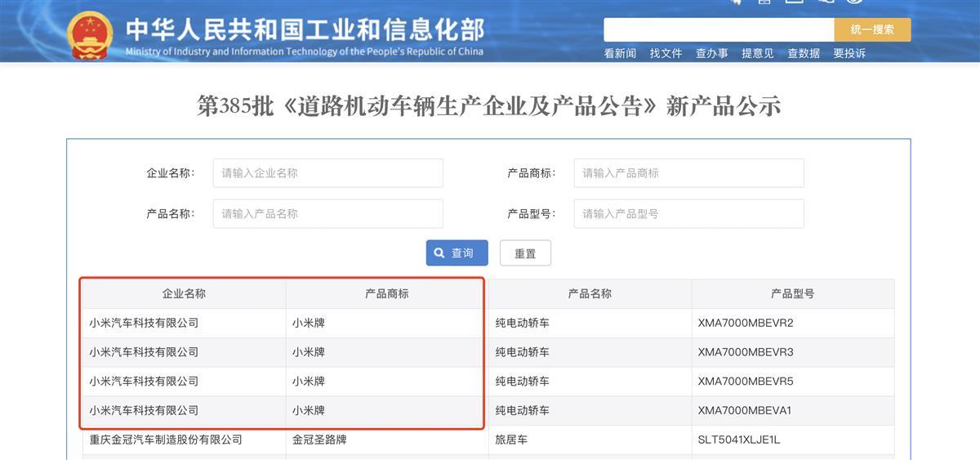Open the 提意见 navigation link
This screenshot has width=980, height=460.
coord(757,54)
